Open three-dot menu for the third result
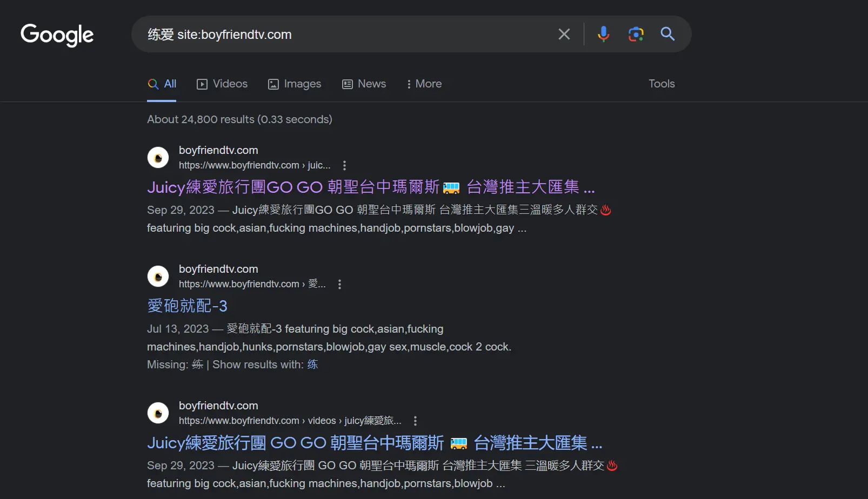This screenshot has height=499, width=868. [x=415, y=421]
